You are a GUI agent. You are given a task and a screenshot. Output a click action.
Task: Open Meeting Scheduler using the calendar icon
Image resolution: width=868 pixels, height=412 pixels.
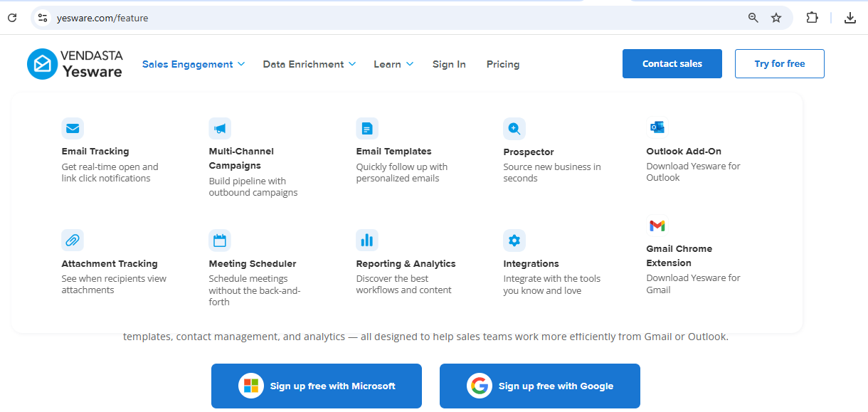tap(220, 240)
